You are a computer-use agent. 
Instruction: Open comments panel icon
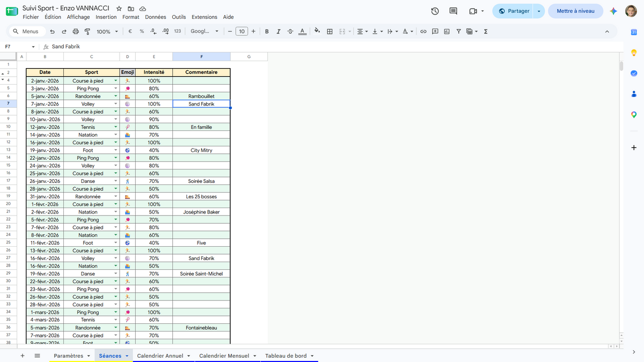(453, 11)
